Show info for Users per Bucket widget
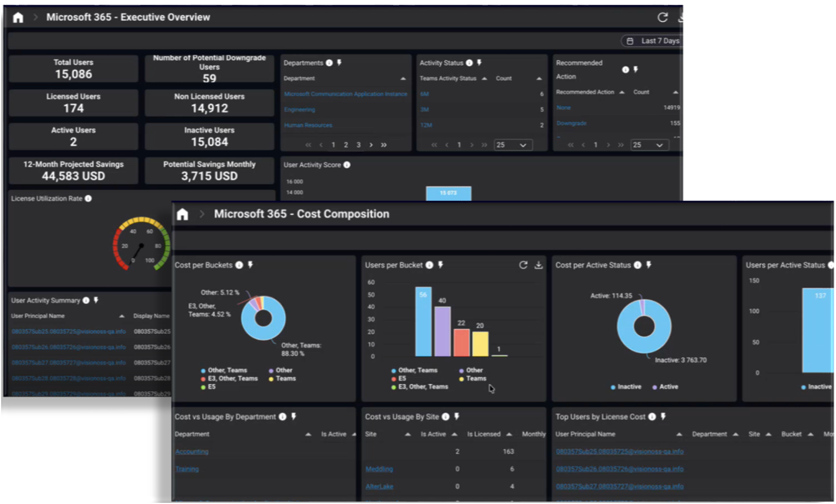The width and height of the screenshot is (836, 504). click(x=430, y=265)
